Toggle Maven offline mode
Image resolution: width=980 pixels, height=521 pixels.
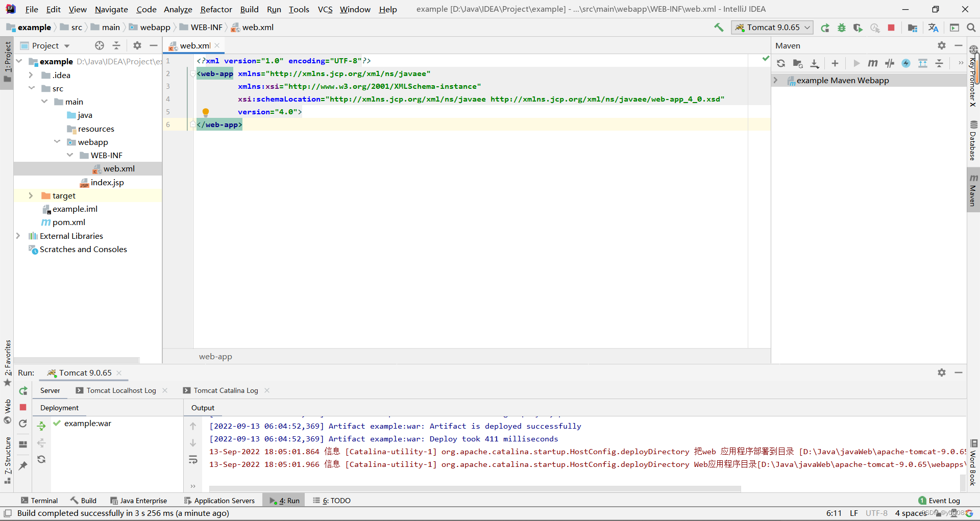[x=890, y=63]
